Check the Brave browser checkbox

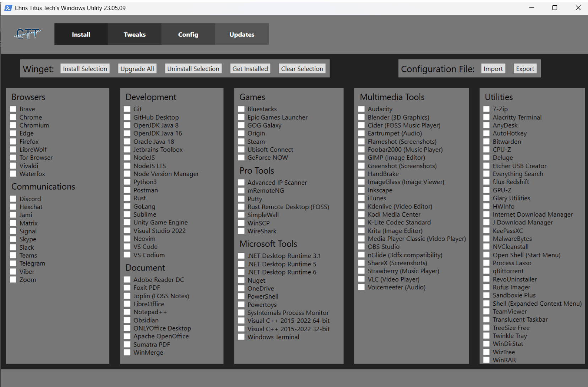click(x=13, y=109)
